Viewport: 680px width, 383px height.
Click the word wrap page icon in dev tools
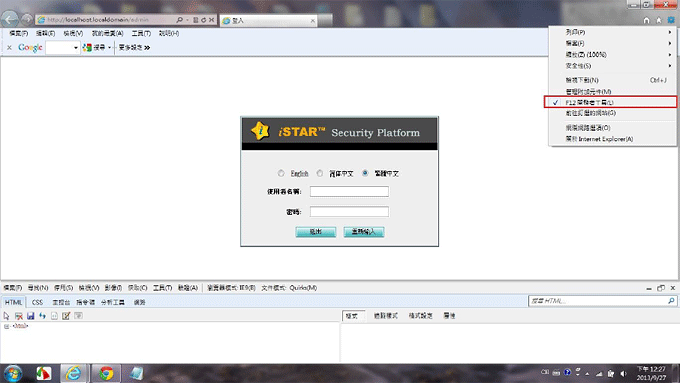point(54,316)
